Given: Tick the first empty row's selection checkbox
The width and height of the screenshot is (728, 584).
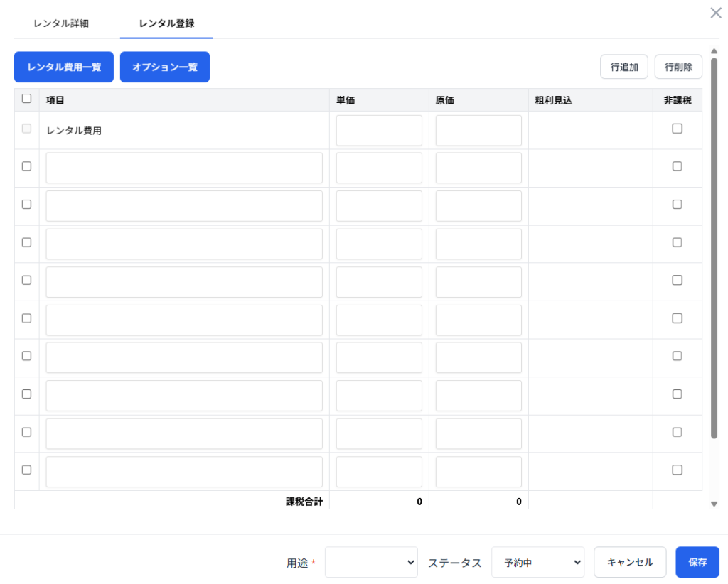Looking at the screenshot, I should [x=27, y=166].
